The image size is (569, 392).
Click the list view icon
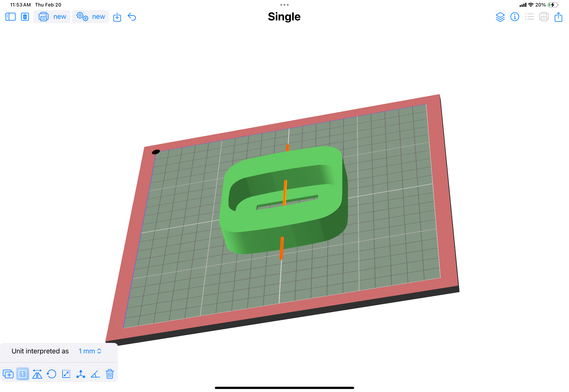click(x=529, y=17)
